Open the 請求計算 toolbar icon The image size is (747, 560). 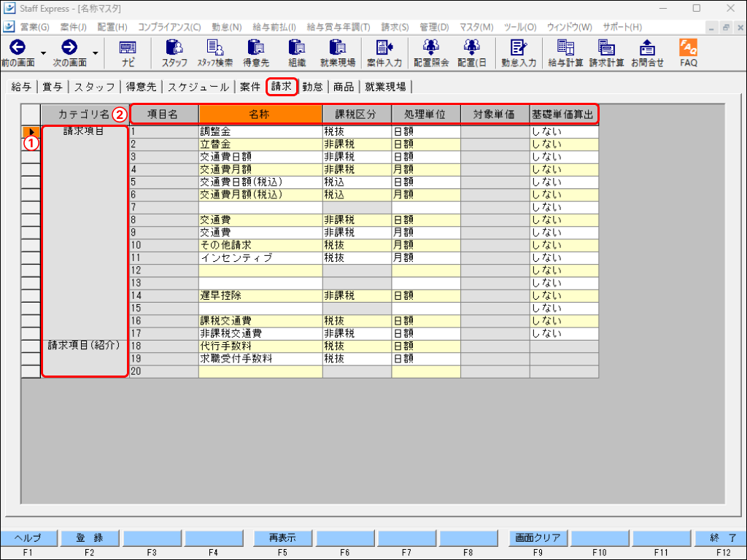606,47
